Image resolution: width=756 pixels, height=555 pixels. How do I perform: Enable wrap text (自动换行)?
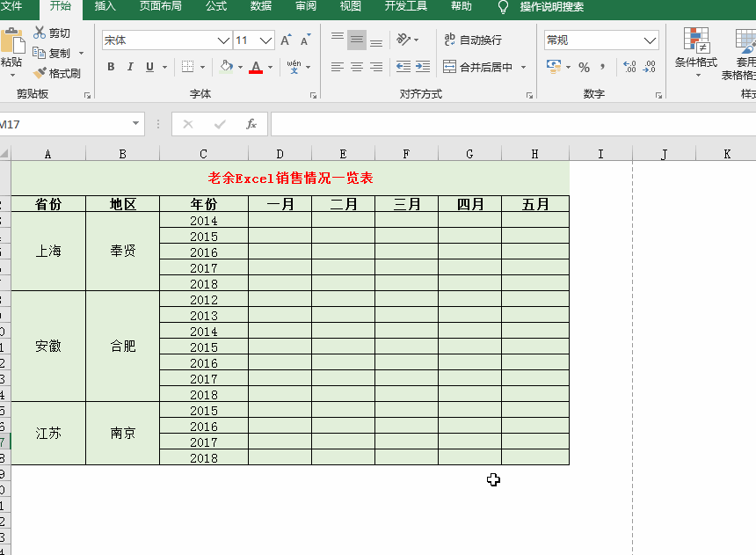tap(473, 40)
